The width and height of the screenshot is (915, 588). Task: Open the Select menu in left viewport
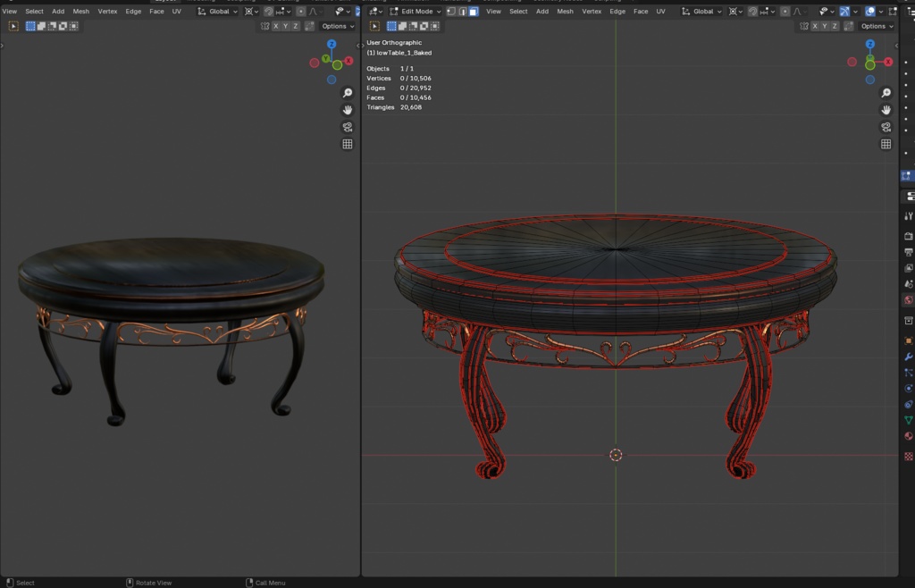[35, 11]
